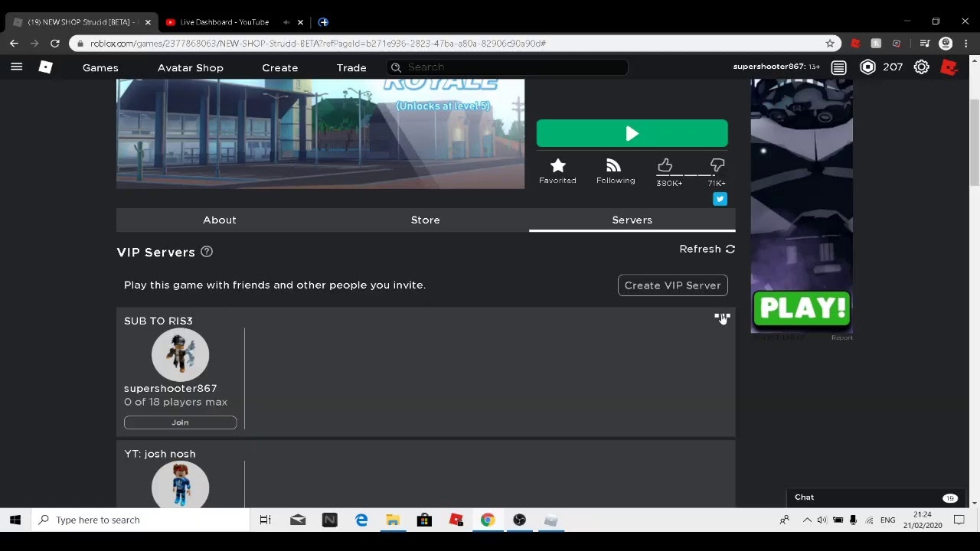Click josh nosh server avatar thumbnail
Screen dimensions: 980x551
pos(180,485)
